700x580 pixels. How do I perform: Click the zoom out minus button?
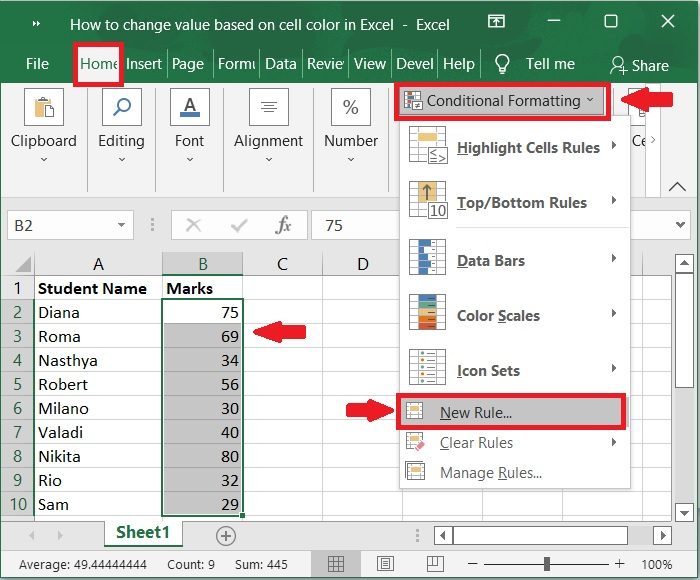click(x=473, y=564)
